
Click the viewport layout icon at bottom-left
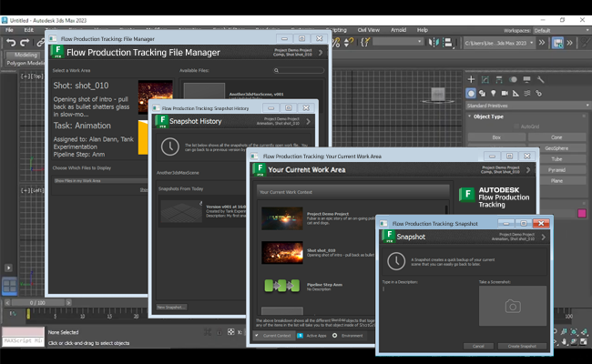click(9, 286)
